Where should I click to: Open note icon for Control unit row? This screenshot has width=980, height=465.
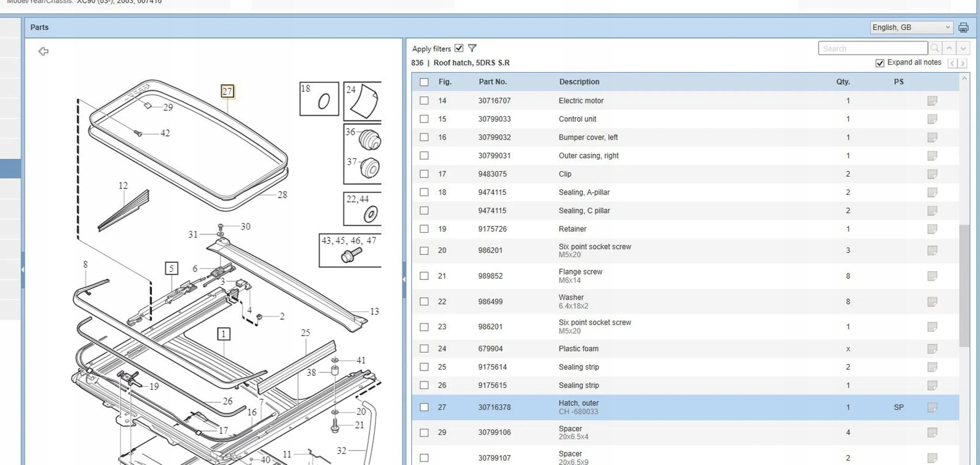point(932,119)
